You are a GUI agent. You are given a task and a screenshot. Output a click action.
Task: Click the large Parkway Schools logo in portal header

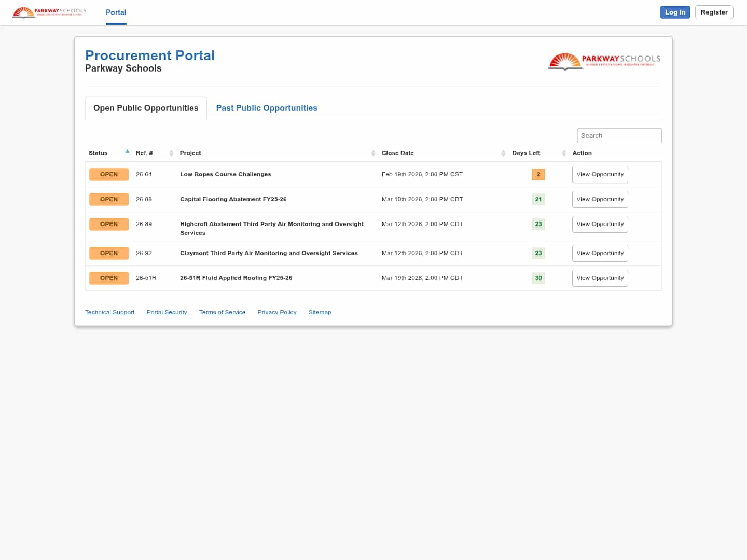point(604,61)
